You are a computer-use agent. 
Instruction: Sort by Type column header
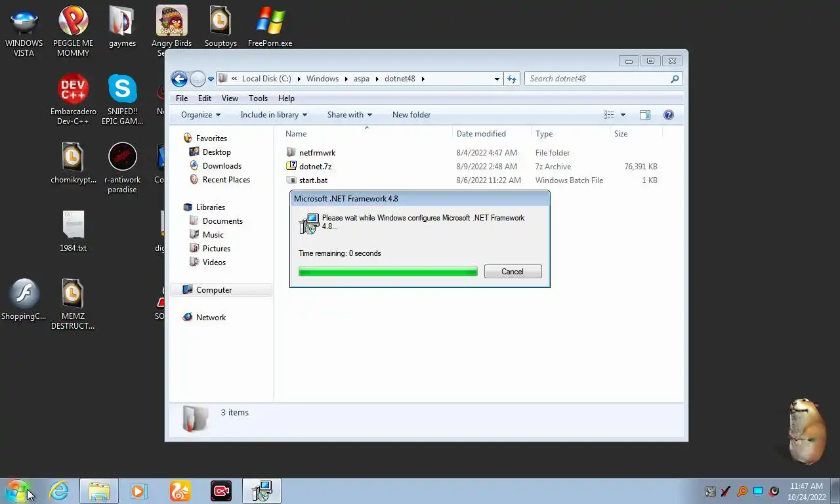[570, 134]
